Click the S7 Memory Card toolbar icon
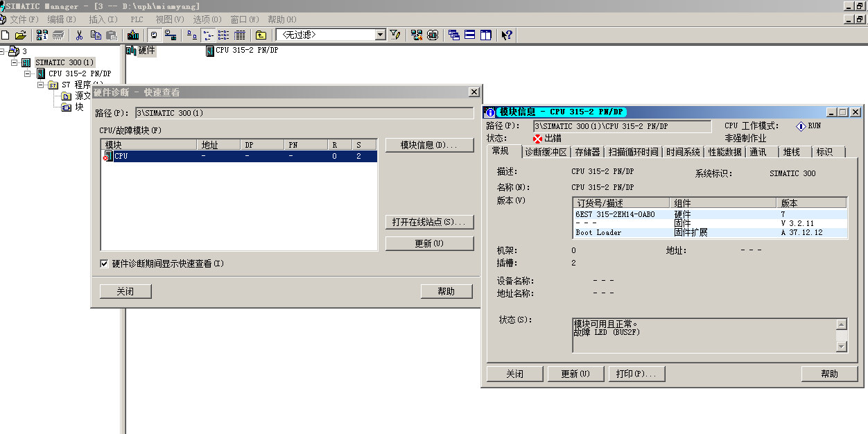The height and width of the screenshot is (434, 868). pos(59,35)
